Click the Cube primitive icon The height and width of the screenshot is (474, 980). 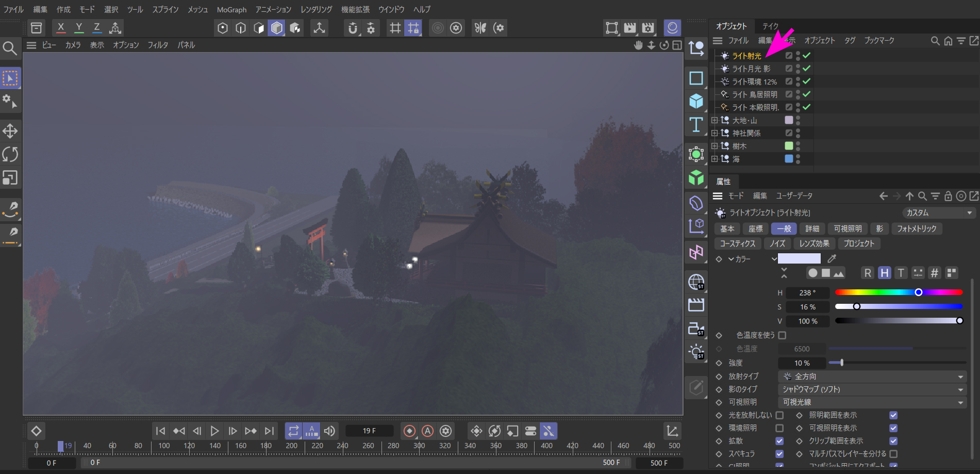tap(696, 101)
